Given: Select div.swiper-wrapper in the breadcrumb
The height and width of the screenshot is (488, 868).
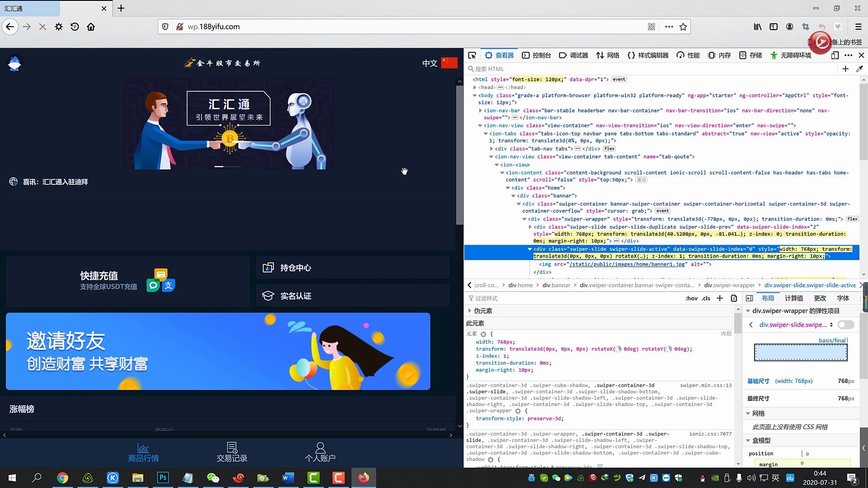Looking at the screenshot, I should (x=729, y=285).
